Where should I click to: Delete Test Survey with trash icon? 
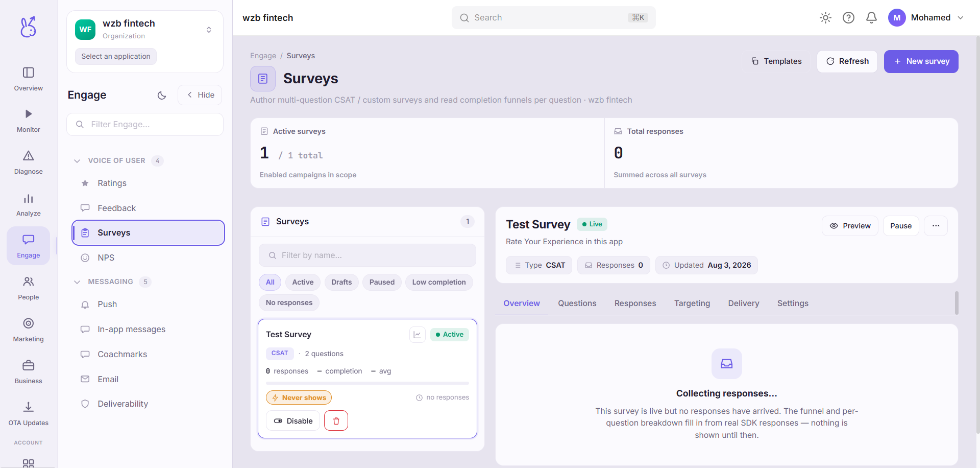[336, 421]
